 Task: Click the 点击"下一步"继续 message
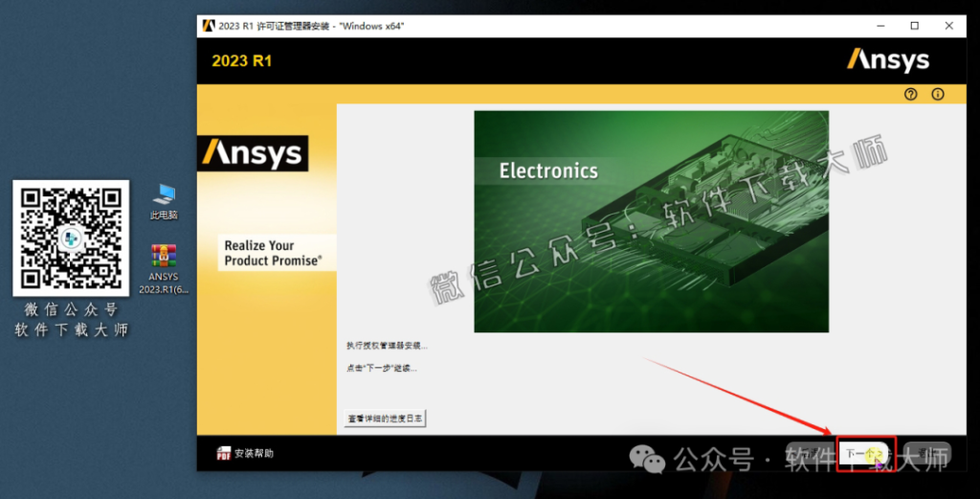pos(381,369)
